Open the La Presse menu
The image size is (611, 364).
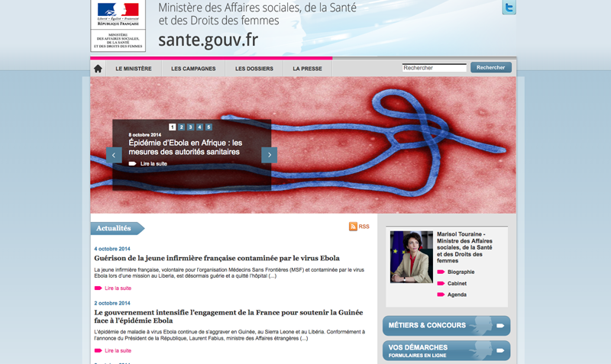[307, 69]
